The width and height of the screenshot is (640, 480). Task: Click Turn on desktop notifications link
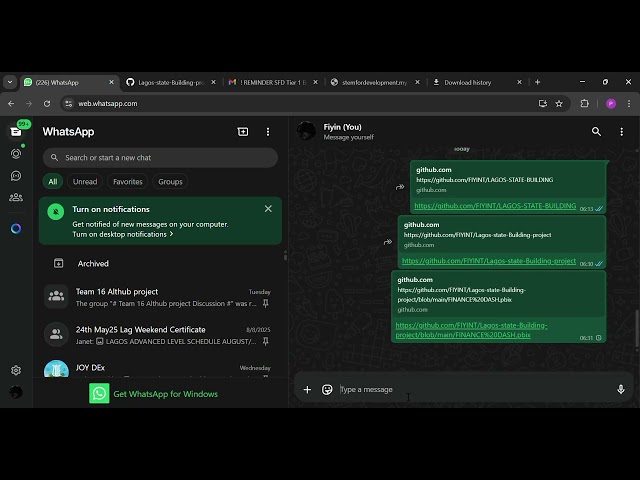[123, 234]
